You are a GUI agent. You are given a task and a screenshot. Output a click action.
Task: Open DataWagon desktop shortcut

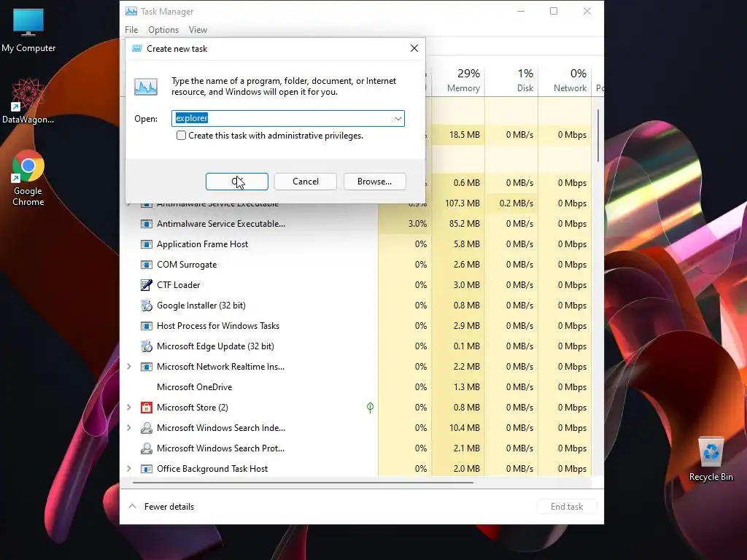coord(28,101)
